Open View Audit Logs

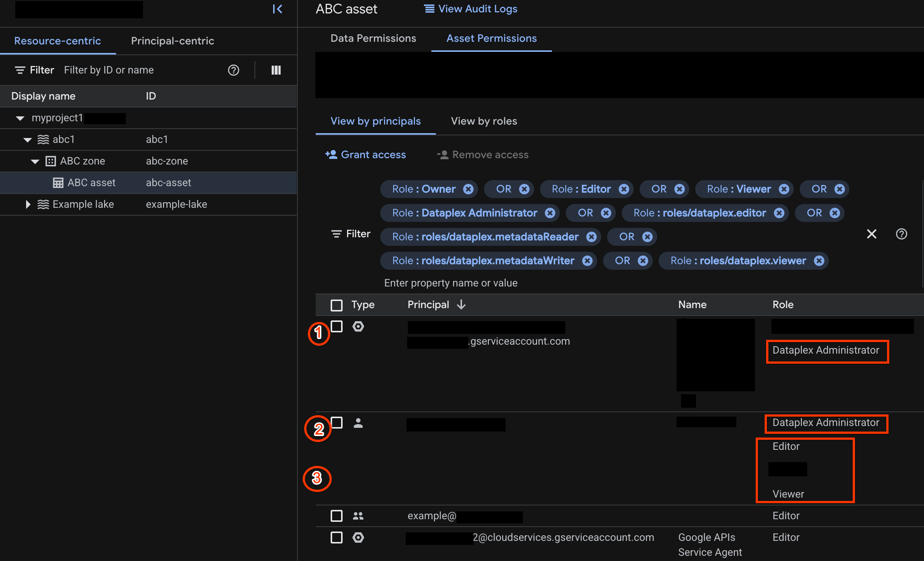tap(470, 9)
